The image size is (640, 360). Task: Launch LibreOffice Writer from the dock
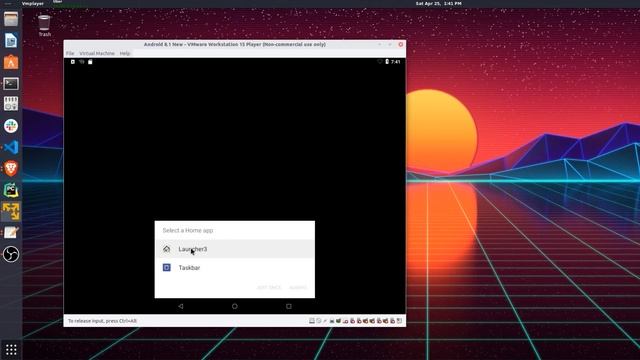coord(11,40)
